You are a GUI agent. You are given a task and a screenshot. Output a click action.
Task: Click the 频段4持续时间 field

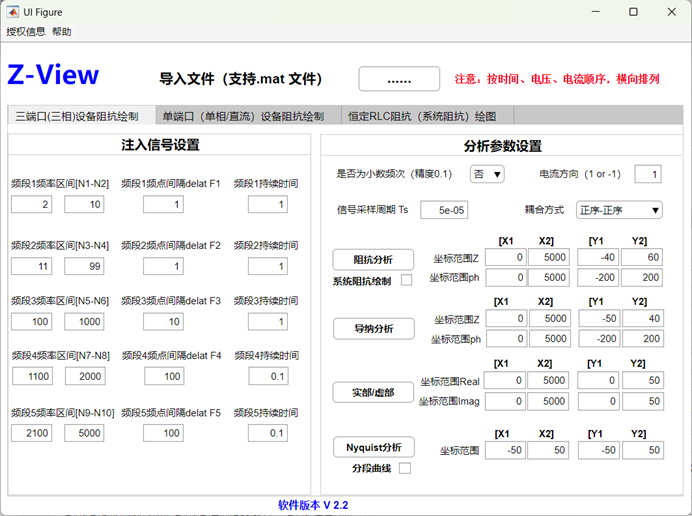click(x=268, y=376)
